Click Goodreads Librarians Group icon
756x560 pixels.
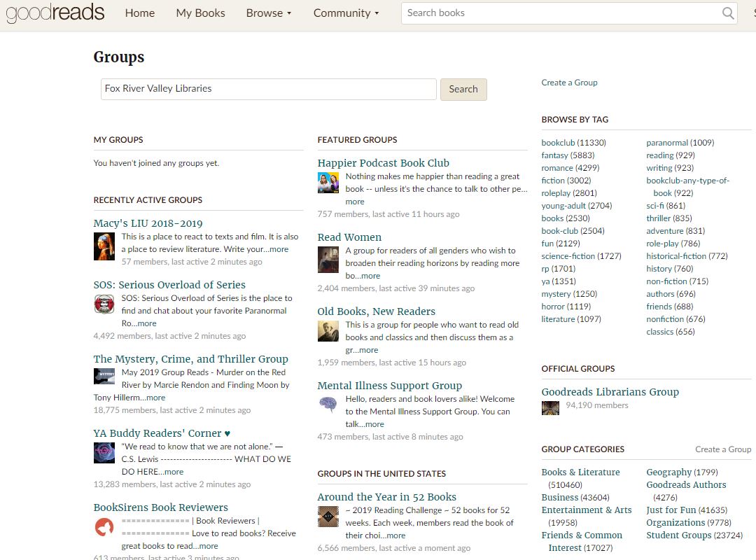550,407
